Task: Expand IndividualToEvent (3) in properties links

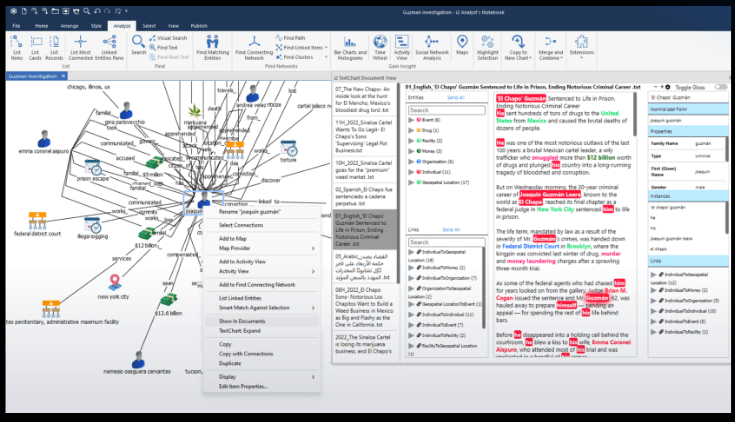Action: (x=653, y=322)
